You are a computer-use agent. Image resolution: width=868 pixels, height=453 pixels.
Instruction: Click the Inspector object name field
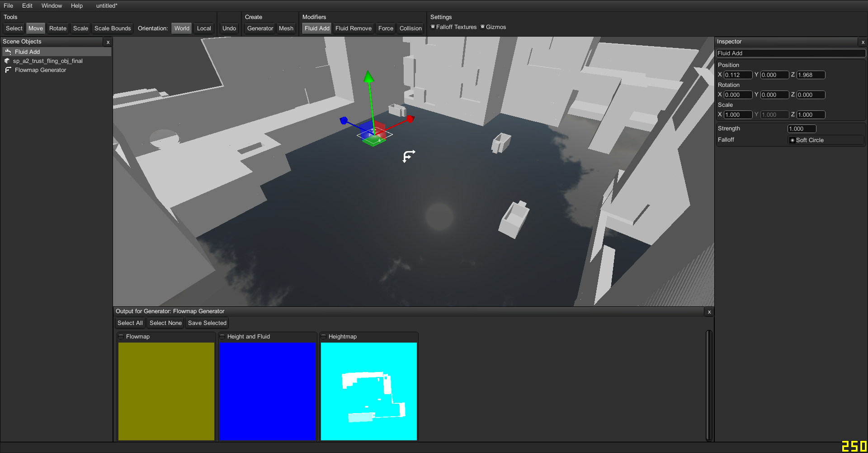coord(791,53)
